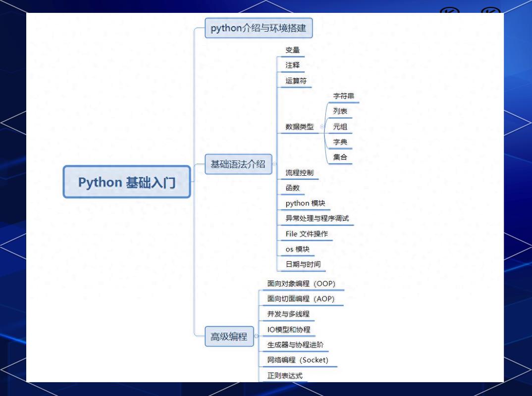This screenshot has width=532, height=396.
Task: Select the root node Python 基础入门
Action: [x=126, y=182]
